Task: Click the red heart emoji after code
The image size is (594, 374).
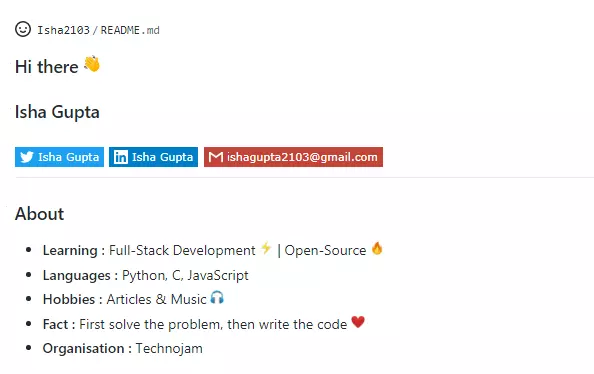Action: click(x=358, y=322)
